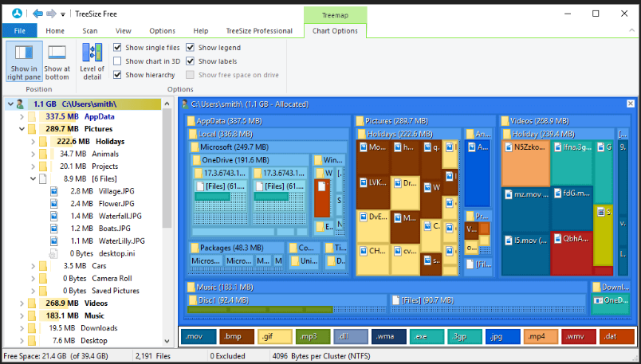This screenshot has height=364, width=641.
Task: Click the .jpg legend swatch
Action: pos(503,337)
